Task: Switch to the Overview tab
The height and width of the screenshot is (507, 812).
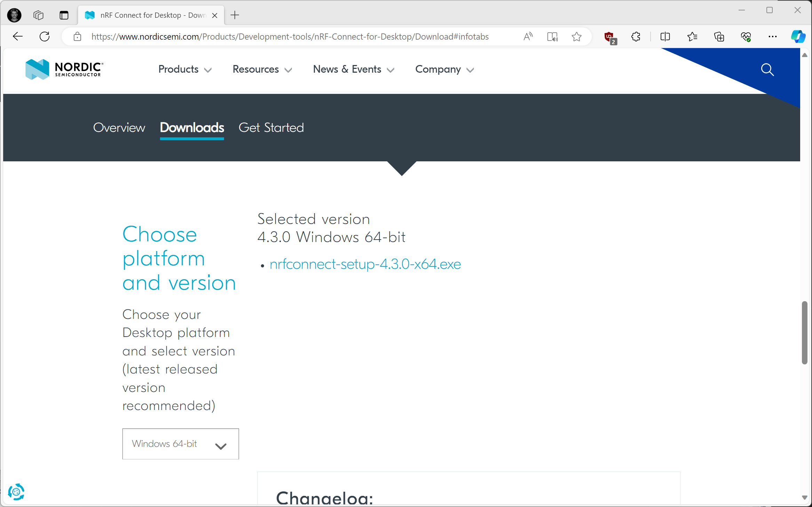Action: click(x=119, y=128)
